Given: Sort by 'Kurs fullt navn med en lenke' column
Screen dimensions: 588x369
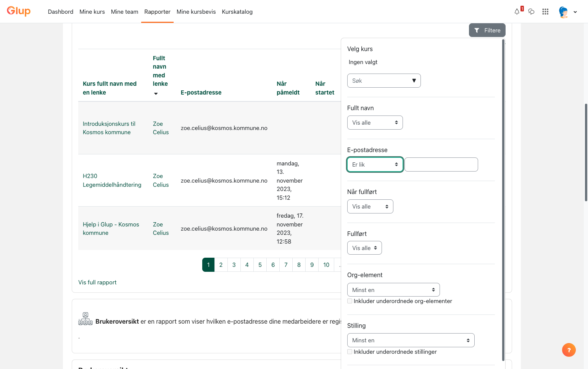Looking at the screenshot, I should pyautogui.click(x=110, y=88).
